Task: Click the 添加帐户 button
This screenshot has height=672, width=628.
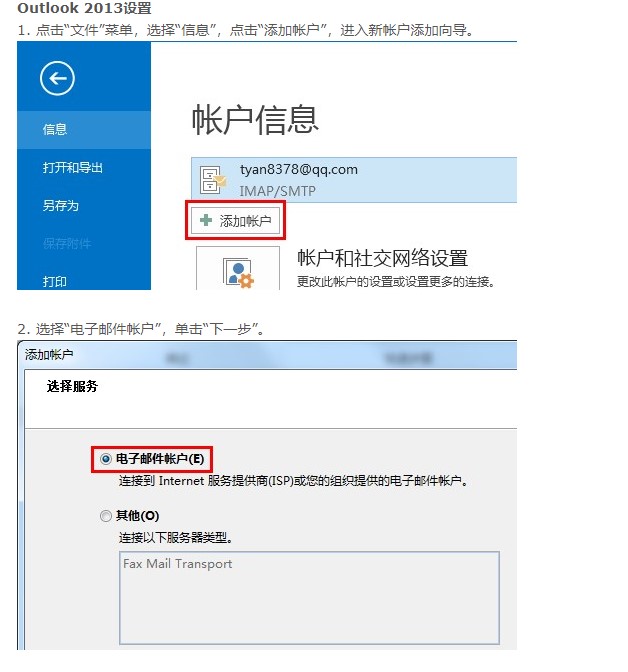Action: tap(235, 221)
